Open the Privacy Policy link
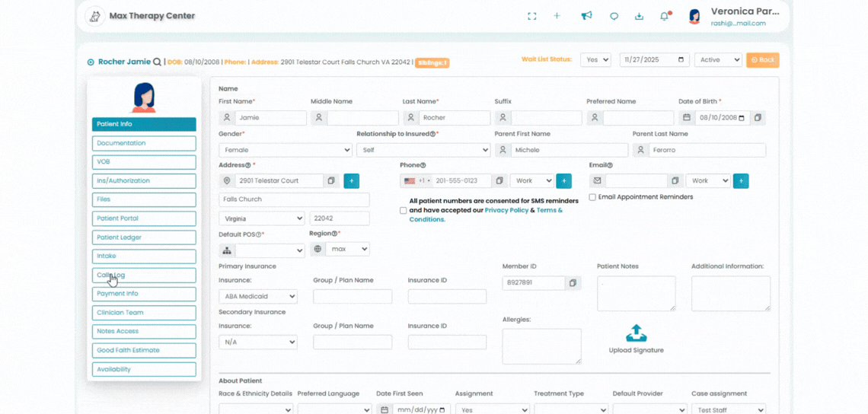Viewport: 868px width, 414px height. pyautogui.click(x=506, y=210)
